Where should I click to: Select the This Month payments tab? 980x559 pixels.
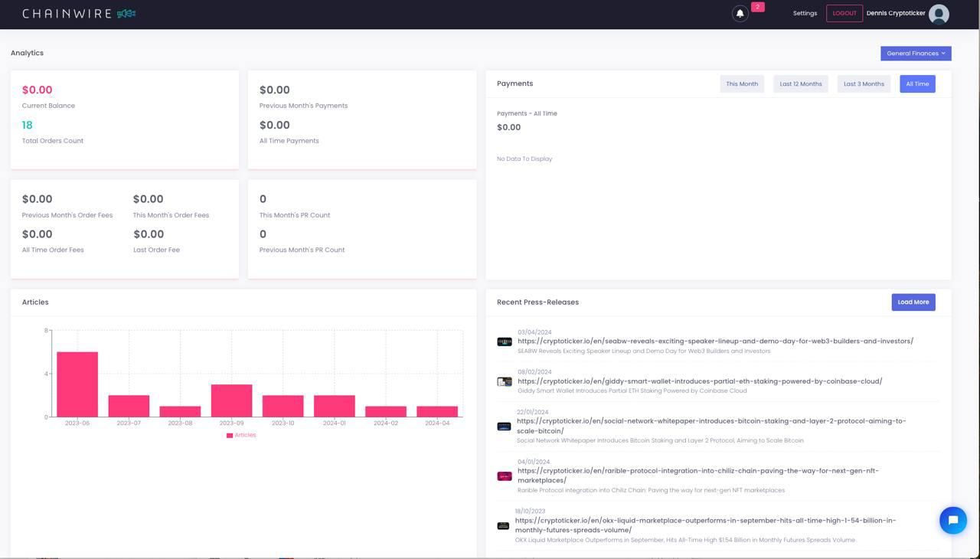(741, 84)
